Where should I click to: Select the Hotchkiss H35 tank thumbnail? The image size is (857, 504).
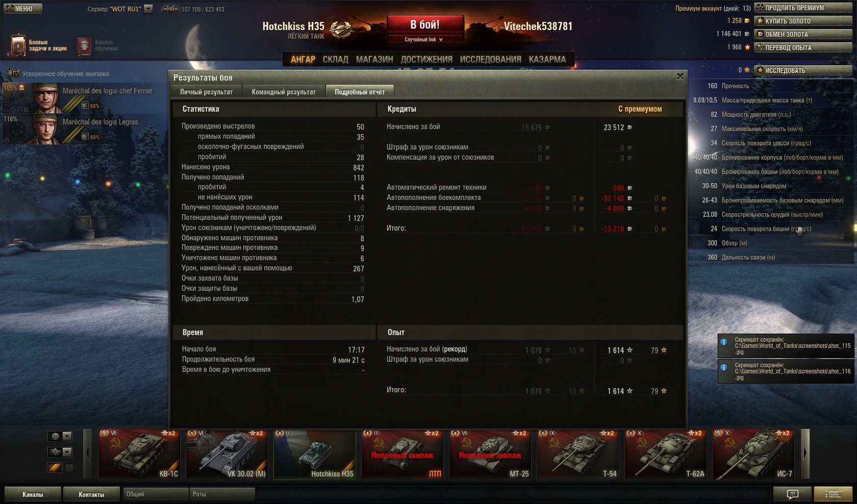pyautogui.click(x=315, y=454)
